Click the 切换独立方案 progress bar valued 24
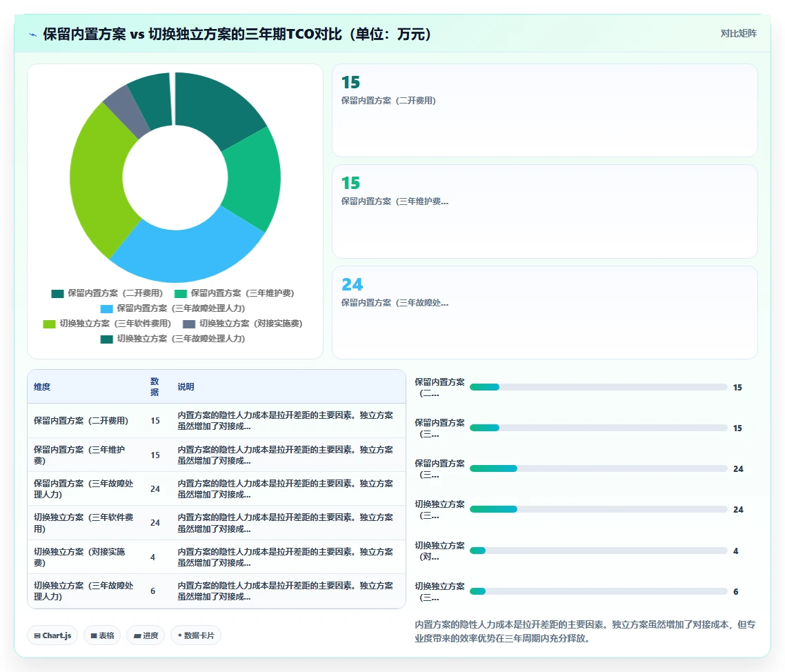This screenshot has width=785, height=672. coord(598,509)
